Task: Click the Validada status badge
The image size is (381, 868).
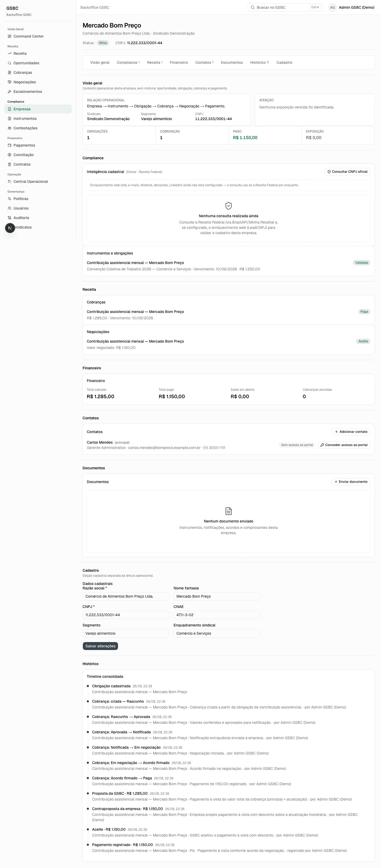Action: pyautogui.click(x=361, y=263)
